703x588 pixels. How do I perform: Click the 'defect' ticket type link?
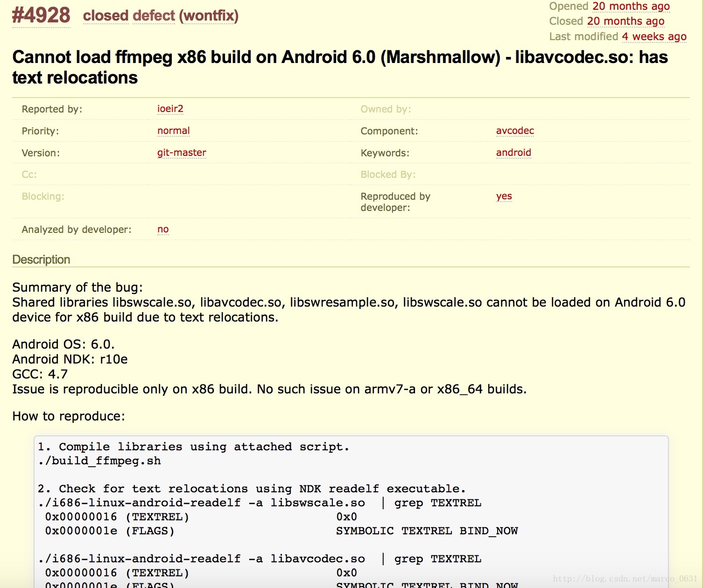[154, 16]
